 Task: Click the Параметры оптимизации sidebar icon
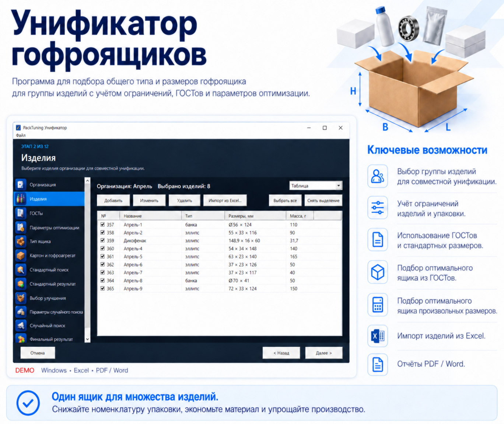click(x=21, y=227)
